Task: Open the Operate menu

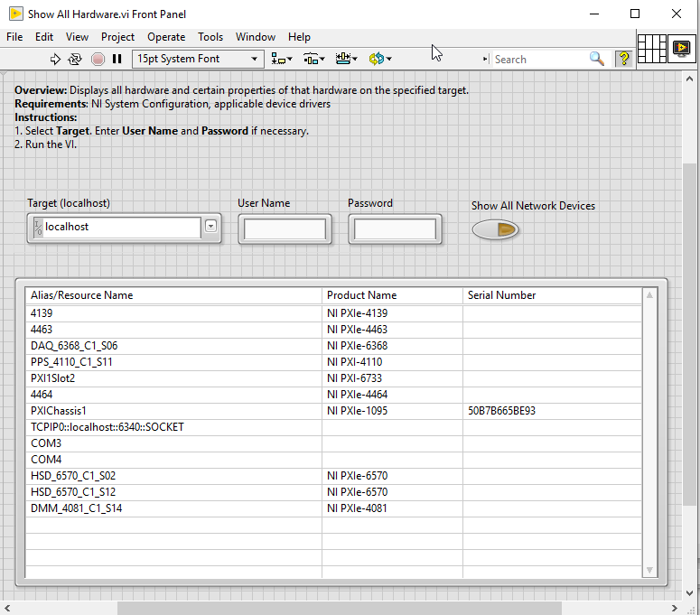Action: (x=166, y=37)
